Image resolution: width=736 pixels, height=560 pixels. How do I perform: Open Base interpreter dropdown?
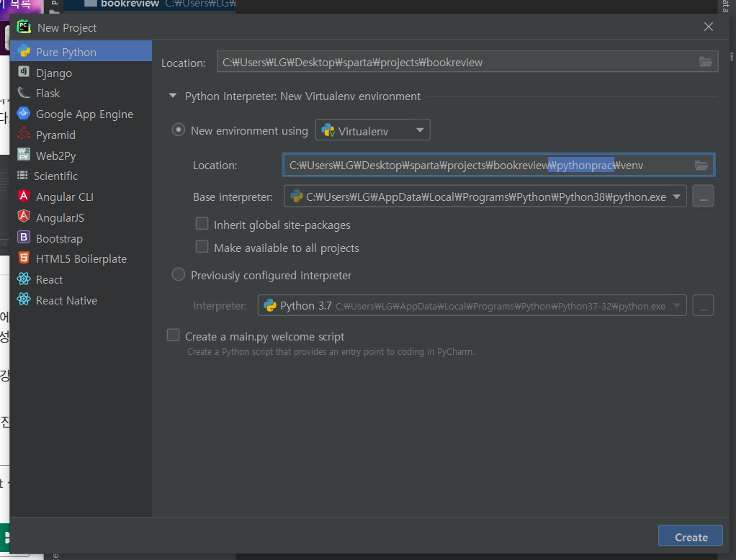485,197
